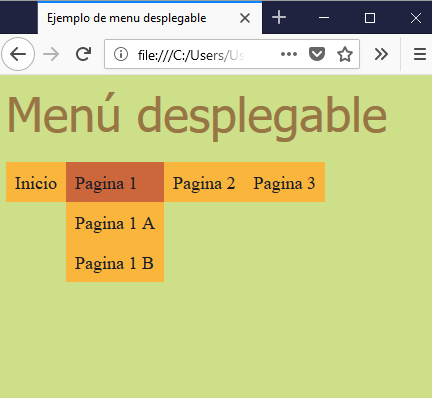This screenshot has height=398, width=432.
Task: Click the forward navigation arrow
Action: tap(51, 54)
